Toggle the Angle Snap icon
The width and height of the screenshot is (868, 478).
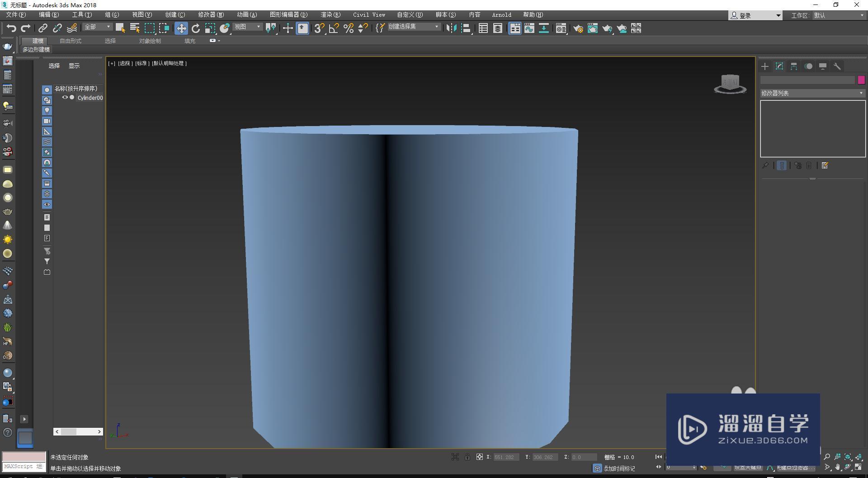pos(334,28)
